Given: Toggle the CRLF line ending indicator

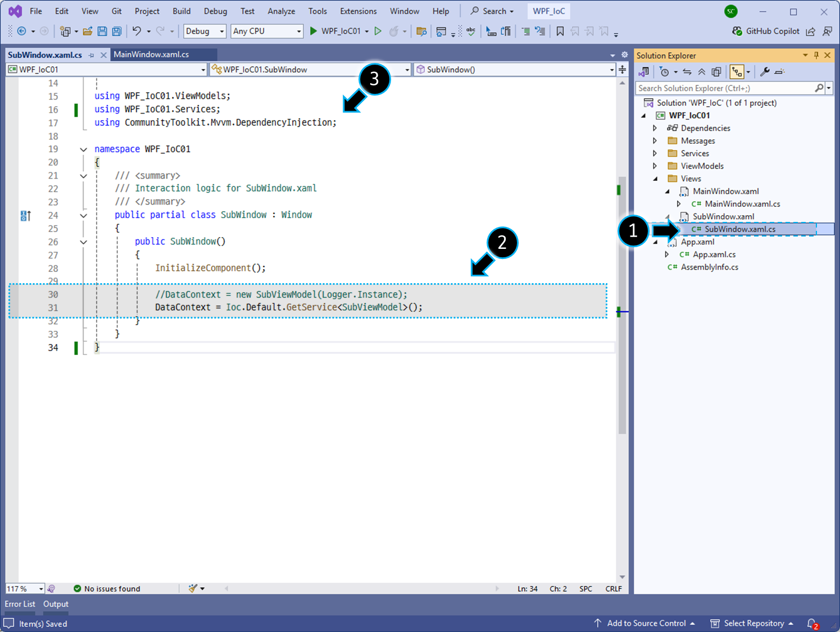Looking at the screenshot, I should [x=614, y=589].
